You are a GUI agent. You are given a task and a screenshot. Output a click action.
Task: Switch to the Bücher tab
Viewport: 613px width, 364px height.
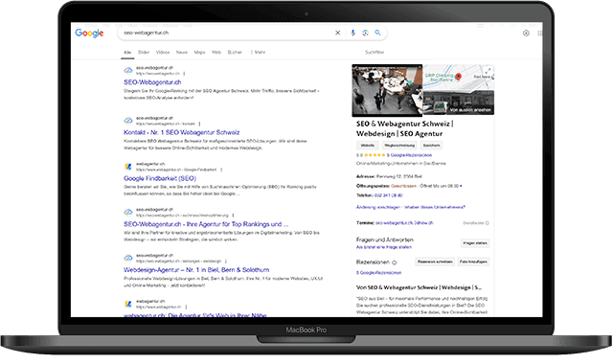pos(235,53)
